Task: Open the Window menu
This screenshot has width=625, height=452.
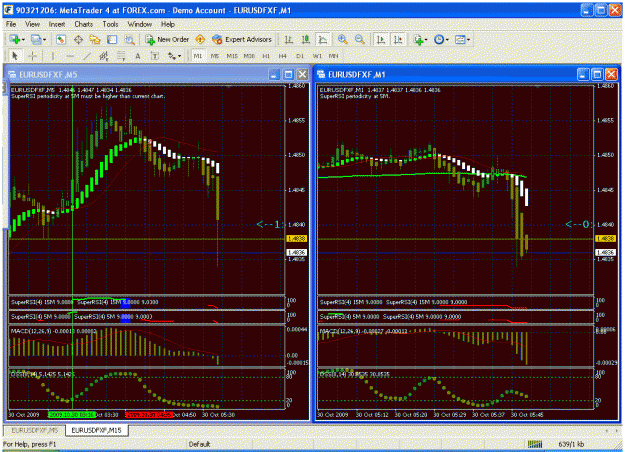Action: pyautogui.click(x=140, y=24)
